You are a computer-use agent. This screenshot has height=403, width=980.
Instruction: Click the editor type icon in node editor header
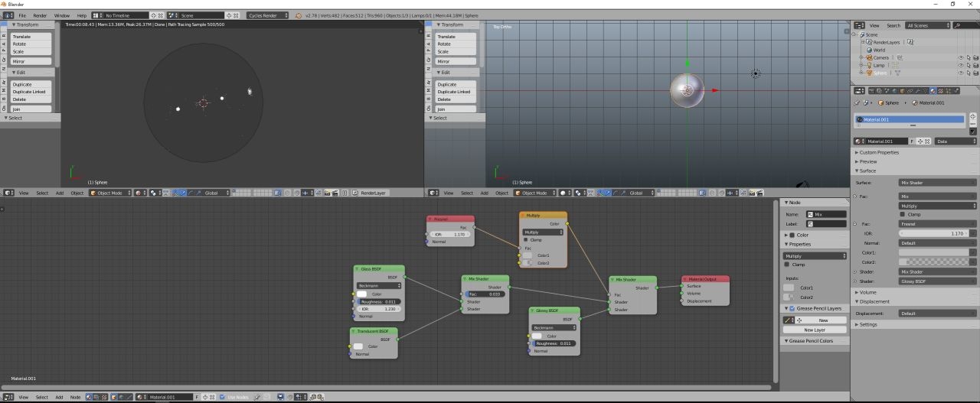click(8, 397)
